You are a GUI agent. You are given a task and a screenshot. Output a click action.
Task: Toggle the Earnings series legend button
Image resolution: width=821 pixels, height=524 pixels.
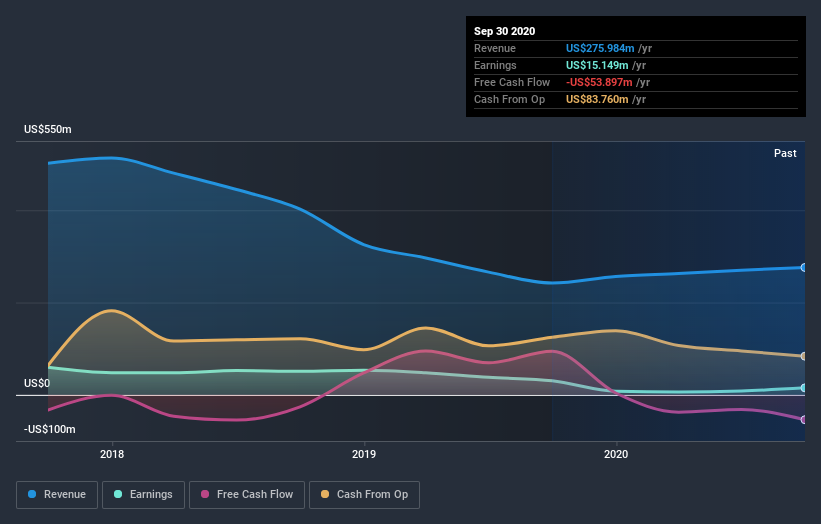click(x=143, y=495)
